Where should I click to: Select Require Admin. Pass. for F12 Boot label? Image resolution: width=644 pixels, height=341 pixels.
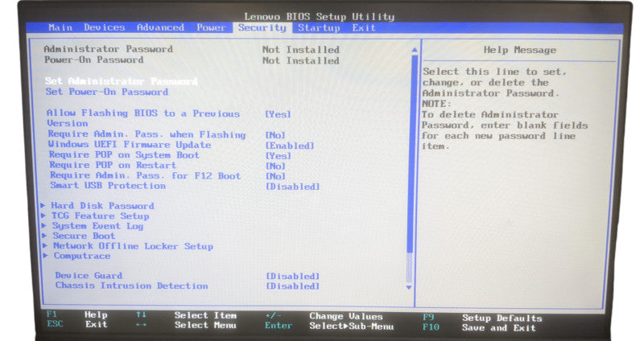click(x=146, y=175)
